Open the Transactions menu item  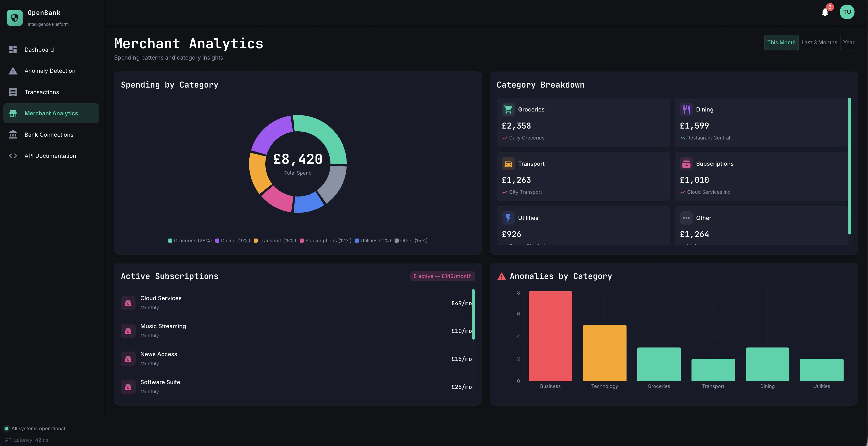tap(51, 92)
